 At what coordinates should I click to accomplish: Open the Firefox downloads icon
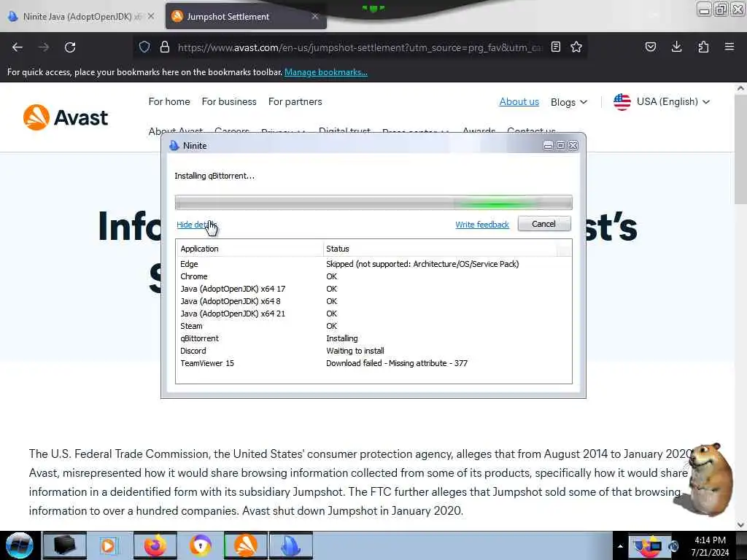click(x=676, y=47)
